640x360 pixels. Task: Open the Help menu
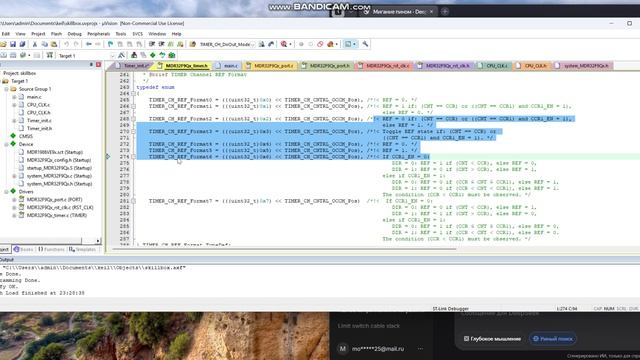176,34
